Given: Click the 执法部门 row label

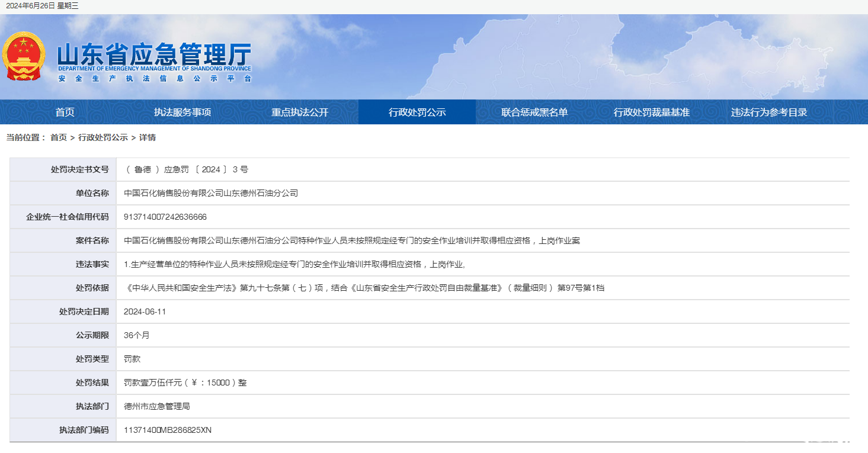Looking at the screenshot, I should pos(92,406).
